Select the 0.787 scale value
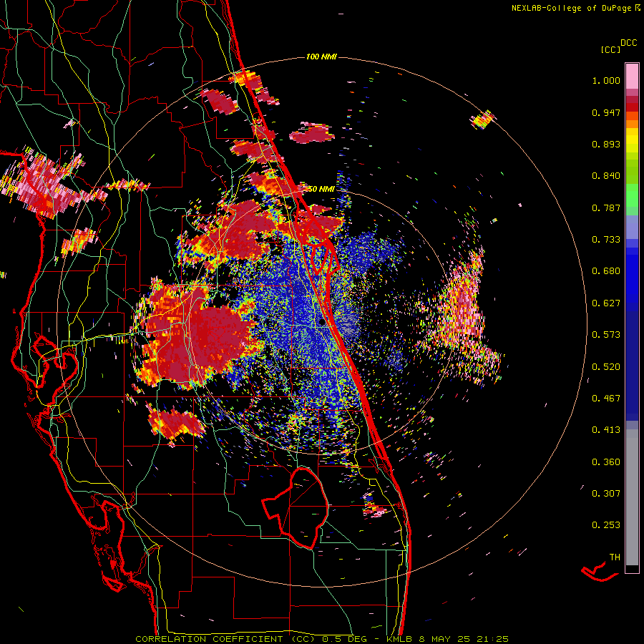The height and width of the screenshot is (644, 644). coord(606,208)
